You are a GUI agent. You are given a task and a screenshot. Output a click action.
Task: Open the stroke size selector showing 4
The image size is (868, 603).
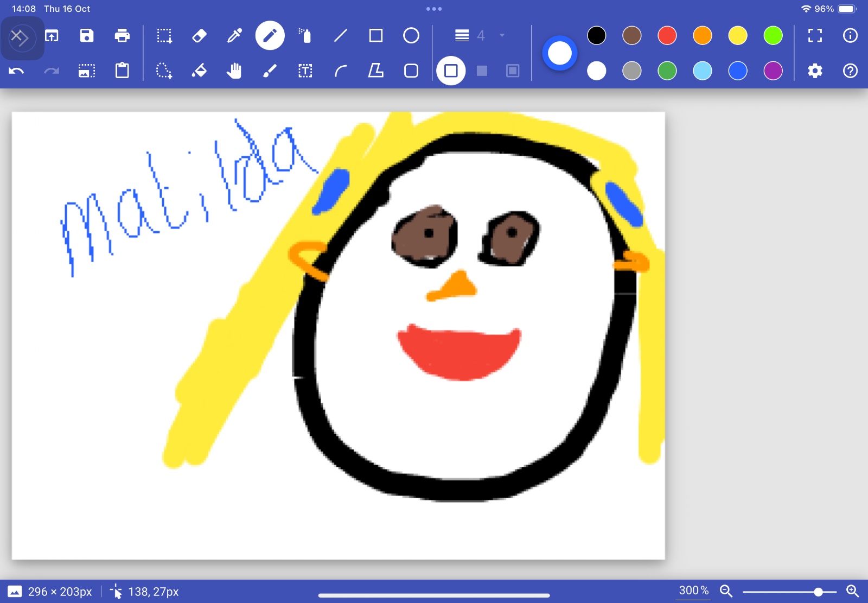coord(481,36)
